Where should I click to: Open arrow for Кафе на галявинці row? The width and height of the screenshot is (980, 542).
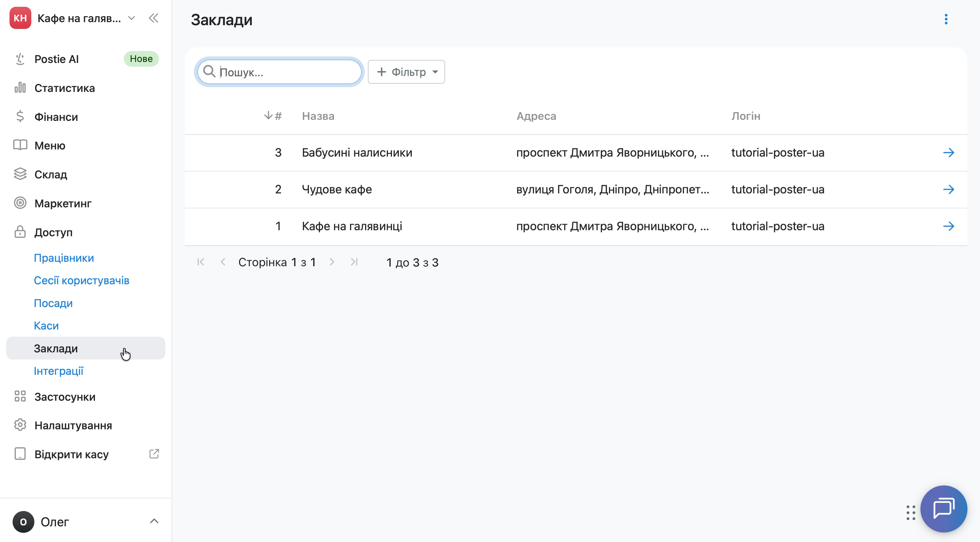[x=948, y=226]
